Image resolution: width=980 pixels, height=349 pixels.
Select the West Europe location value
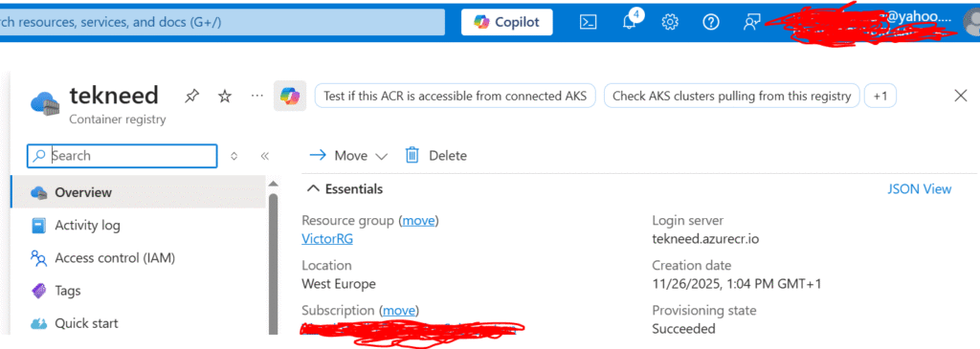coord(339,284)
